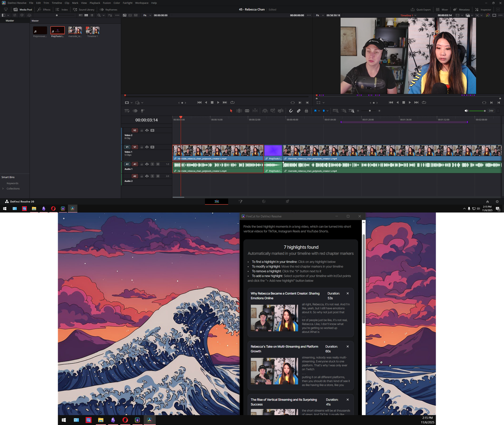The height and width of the screenshot is (425, 504).
Task: Click the monitor volume slider
Action: tap(477, 111)
